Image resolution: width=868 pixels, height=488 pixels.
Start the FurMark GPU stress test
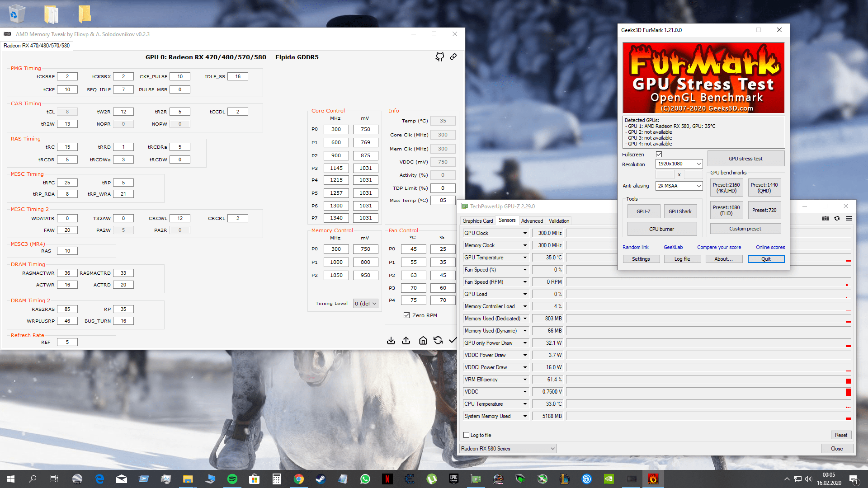[745, 159]
